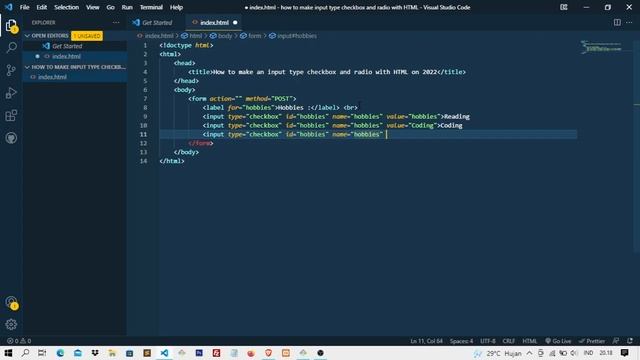Open the Accounts menu icon

[11, 302]
